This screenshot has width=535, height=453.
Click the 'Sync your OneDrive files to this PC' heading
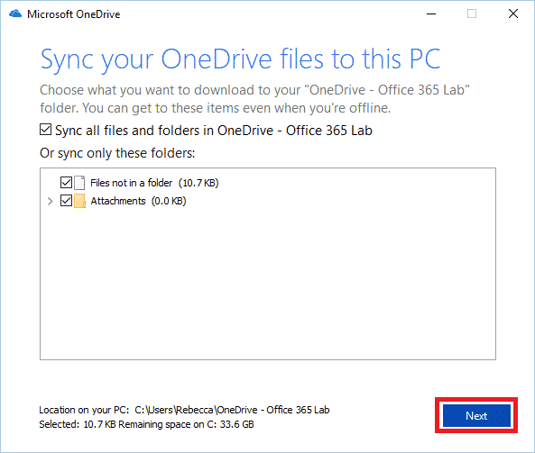(x=241, y=60)
